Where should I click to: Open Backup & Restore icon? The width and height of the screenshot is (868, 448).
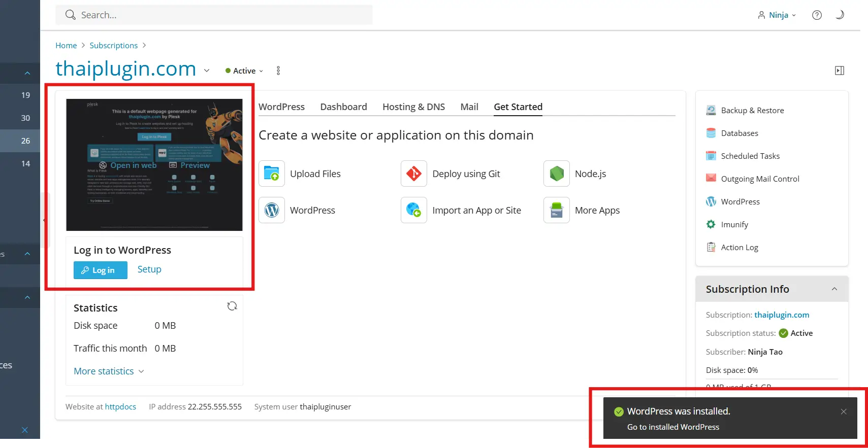click(x=711, y=110)
